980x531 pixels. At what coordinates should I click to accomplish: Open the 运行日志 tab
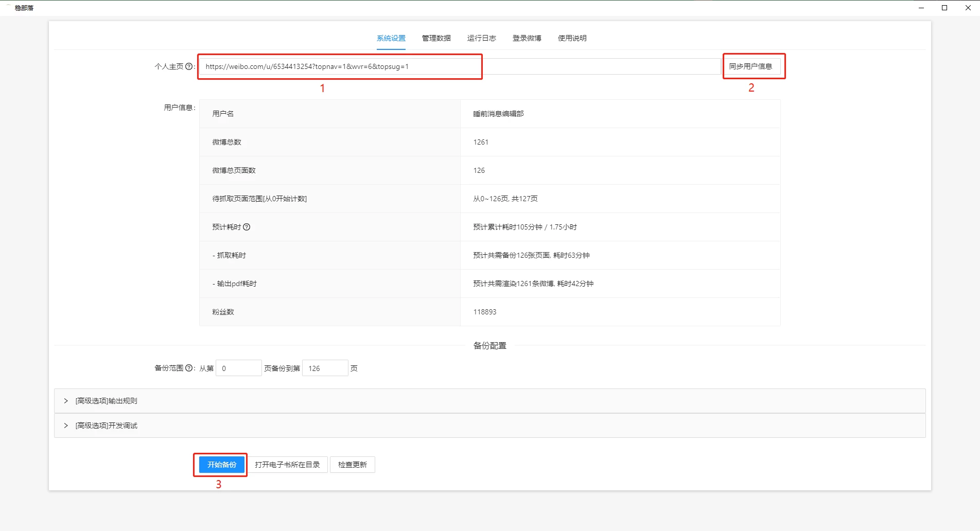[x=481, y=38]
